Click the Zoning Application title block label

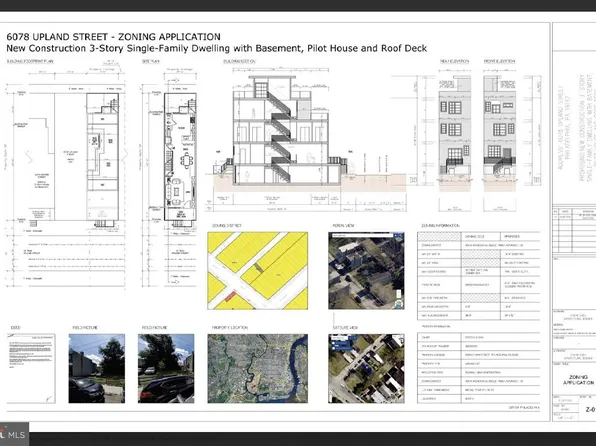click(579, 379)
